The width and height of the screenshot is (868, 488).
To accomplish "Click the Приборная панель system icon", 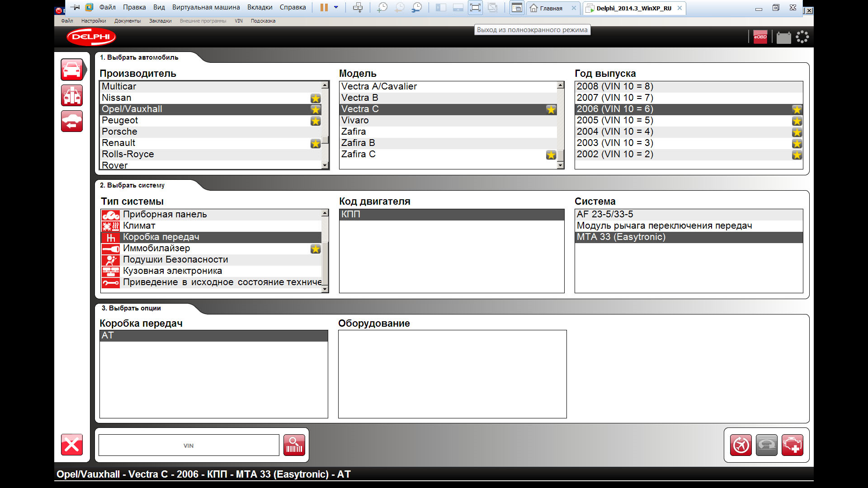I will click(111, 215).
